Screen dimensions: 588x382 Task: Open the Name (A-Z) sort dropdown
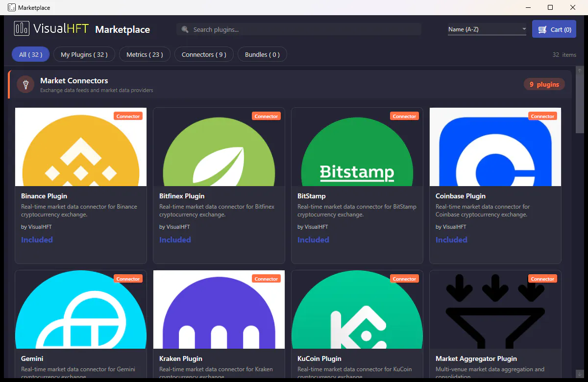[x=487, y=29]
